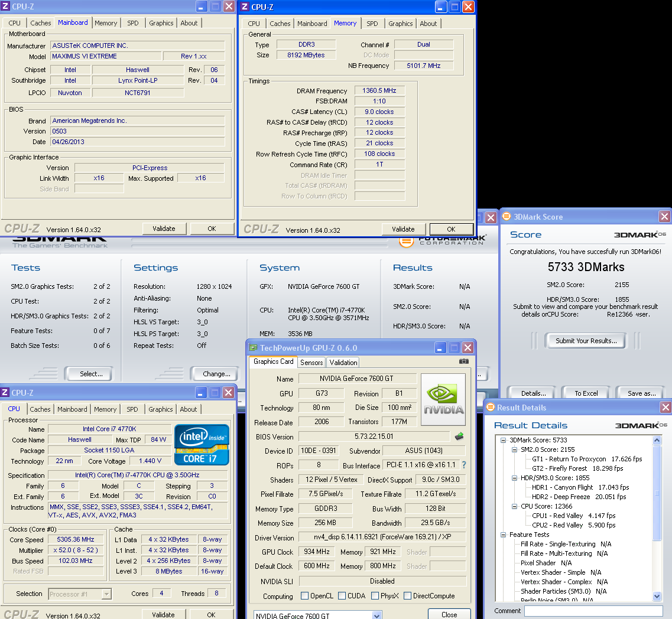The height and width of the screenshot is (619, 672).
Task: Select Memory tab in bottom CPU-Z window
Action: (105, 409)
